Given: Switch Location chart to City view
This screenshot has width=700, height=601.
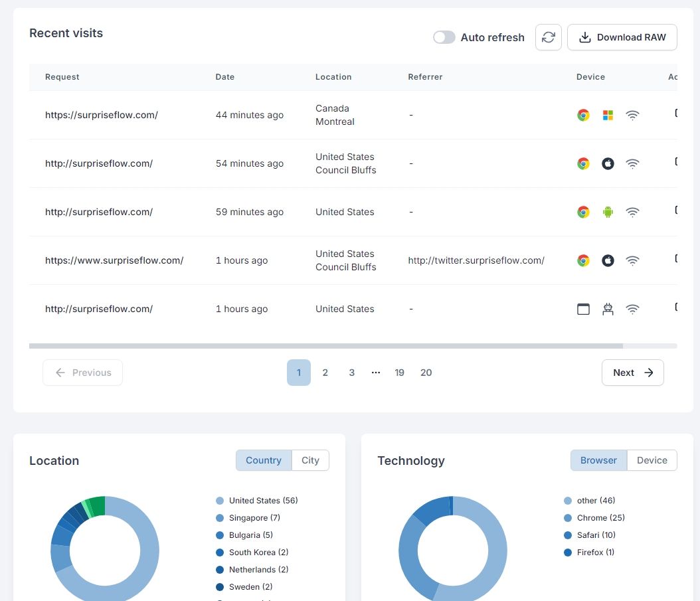Looking at the screenshot, I should pos(310,460).
